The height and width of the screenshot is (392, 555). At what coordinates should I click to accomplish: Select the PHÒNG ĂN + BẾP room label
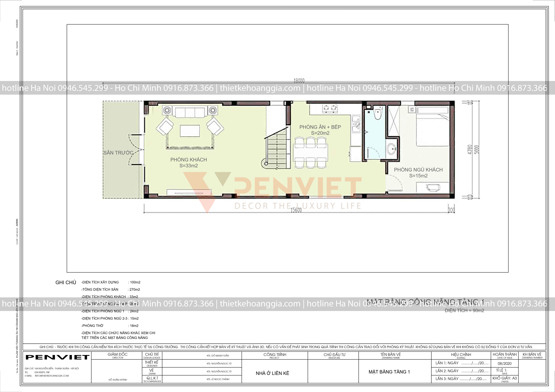(320, 127)
